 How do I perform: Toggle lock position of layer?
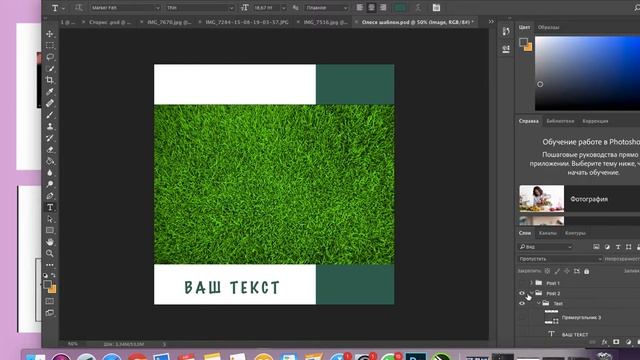click(567, 271)
